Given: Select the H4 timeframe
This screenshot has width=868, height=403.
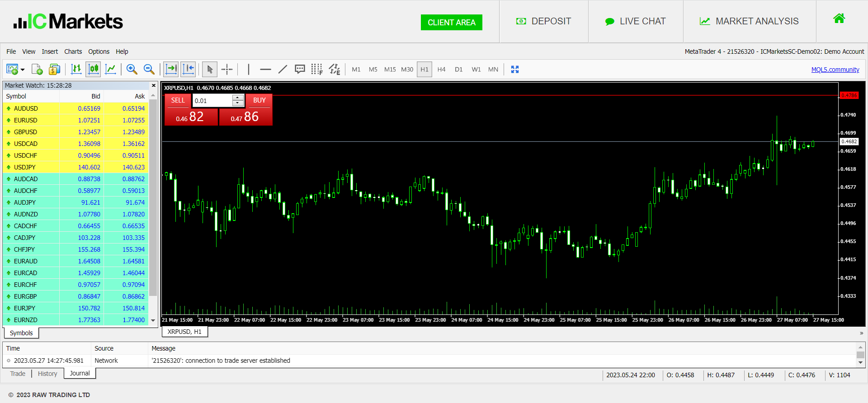Looking at the screenshot, I should click(442, 69).
